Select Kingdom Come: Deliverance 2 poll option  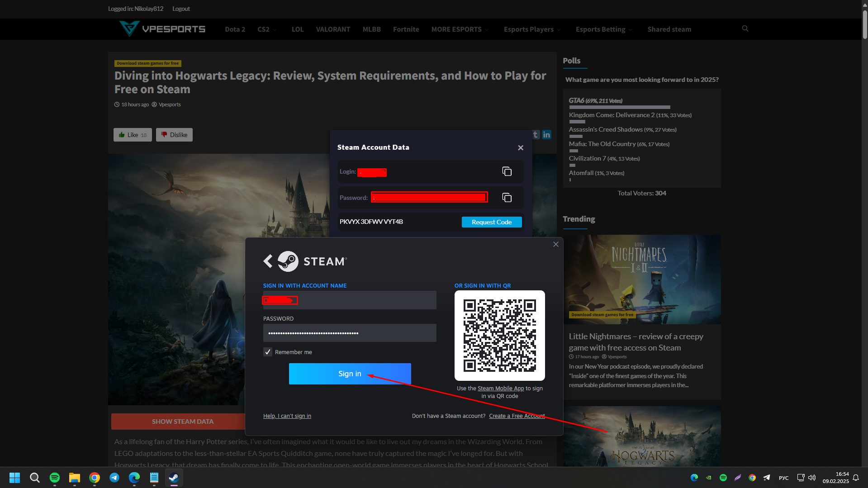click(630, 115)
